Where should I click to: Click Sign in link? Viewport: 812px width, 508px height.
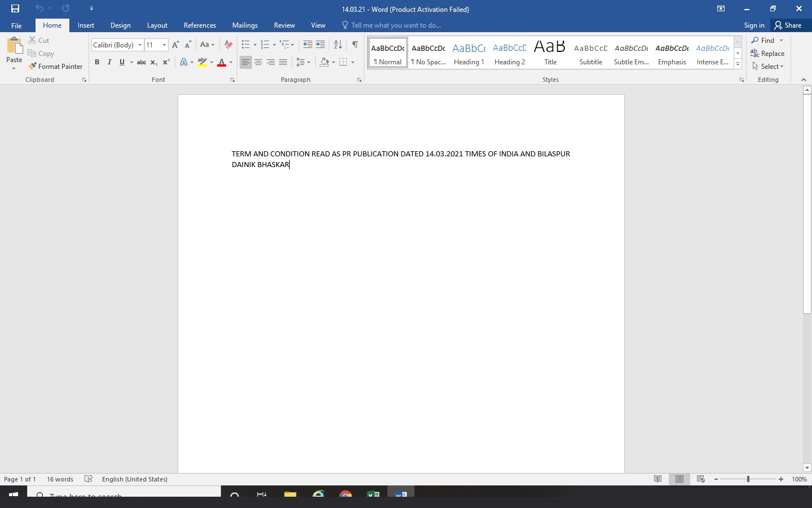coord(754,25)
